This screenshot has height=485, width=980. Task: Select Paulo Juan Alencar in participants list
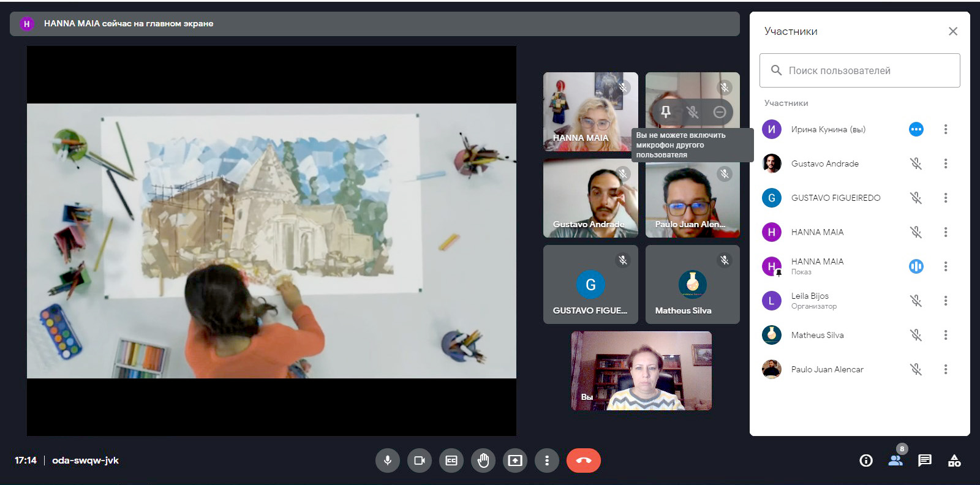point(827,369)
